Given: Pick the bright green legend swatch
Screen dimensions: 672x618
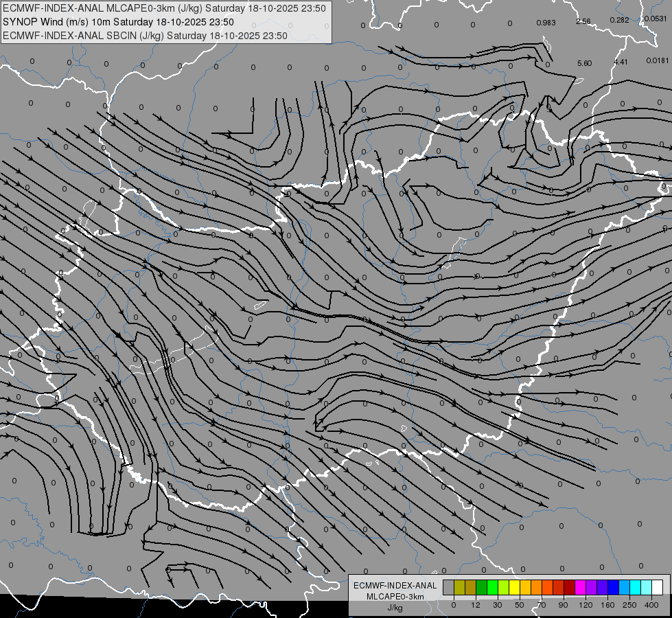Looking at the screenshot, I should click(x=492, y=587).
